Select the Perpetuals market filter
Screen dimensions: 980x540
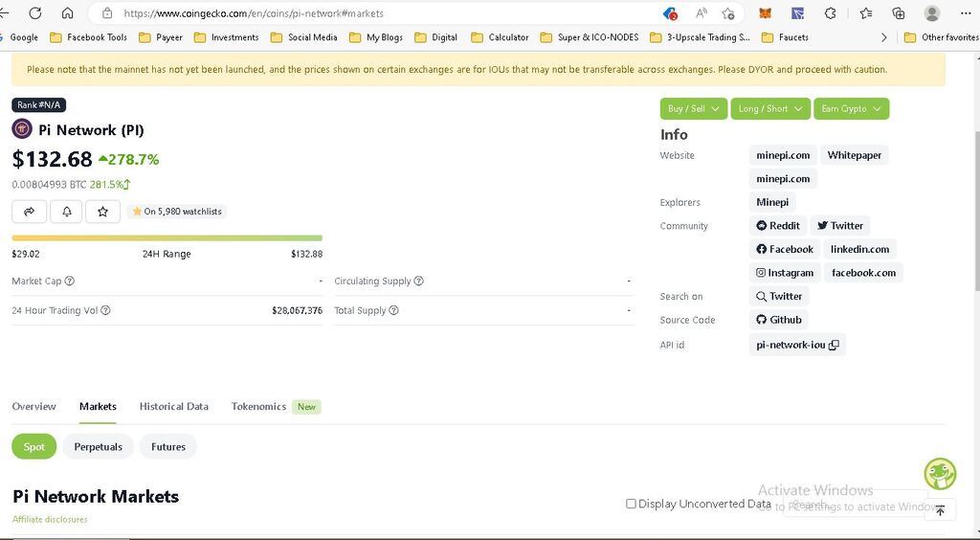click(x=98, y=447)
